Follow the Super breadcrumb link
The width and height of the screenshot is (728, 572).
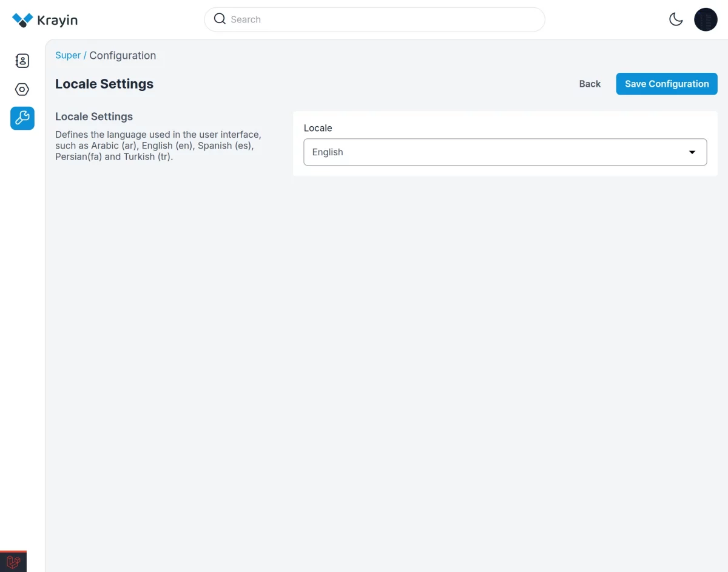point(68,55)
